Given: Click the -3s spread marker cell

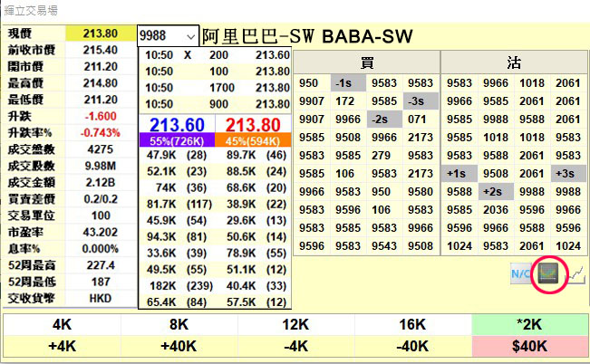Looking at the screenshot, I should (x=421, y=101).
